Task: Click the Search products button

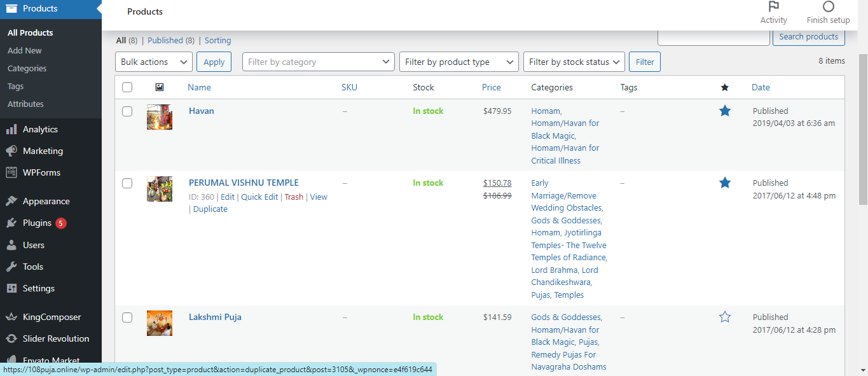Action: 808,36
